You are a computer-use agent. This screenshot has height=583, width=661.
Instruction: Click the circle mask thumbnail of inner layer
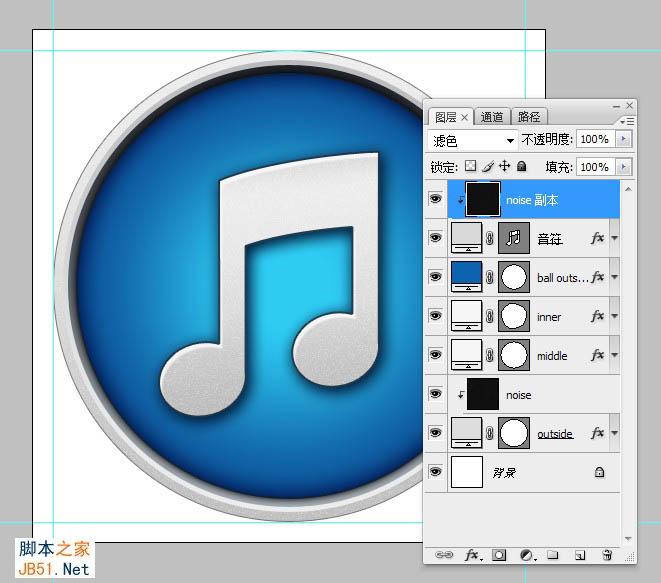514,316
